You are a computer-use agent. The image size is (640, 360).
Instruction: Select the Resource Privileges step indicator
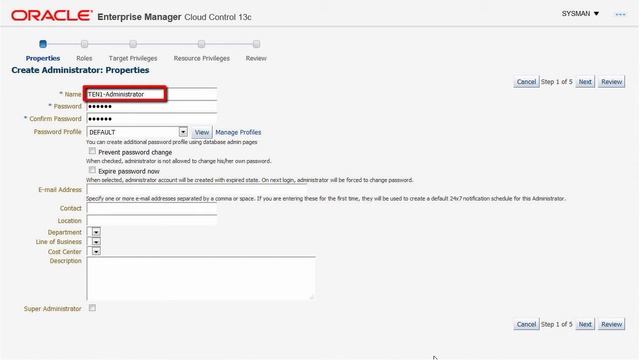201,44
